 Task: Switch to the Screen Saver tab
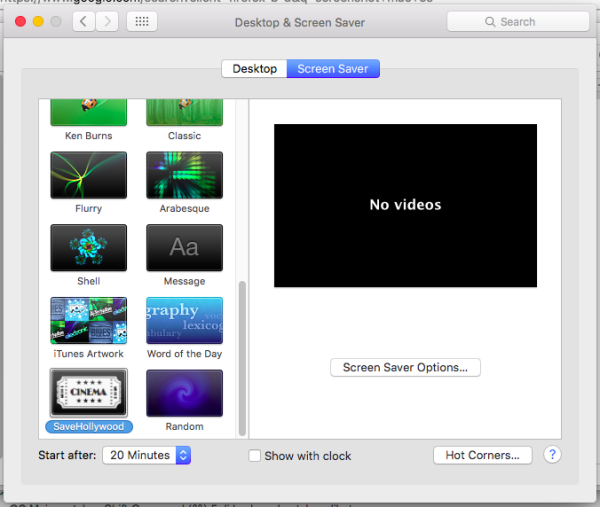click(333, 69)
